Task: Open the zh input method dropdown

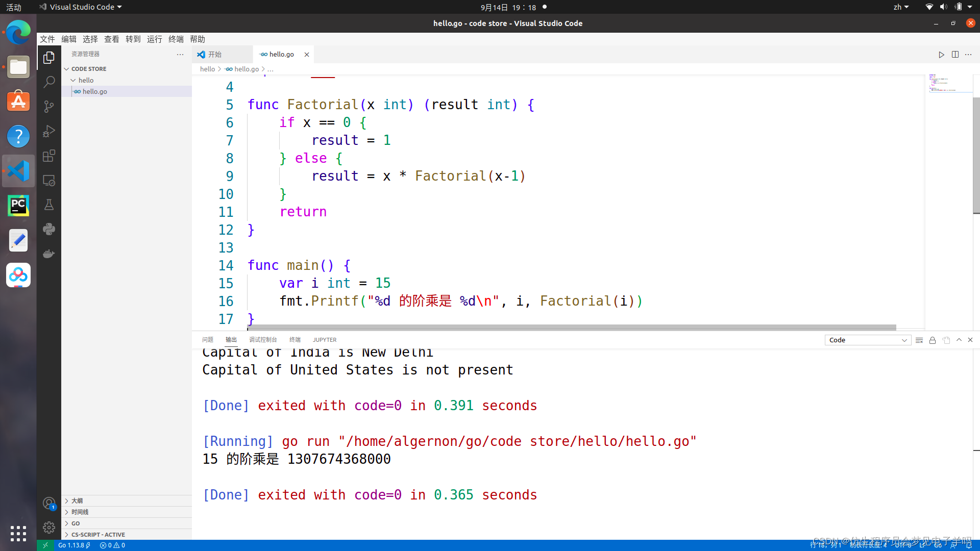Action: 901,7
